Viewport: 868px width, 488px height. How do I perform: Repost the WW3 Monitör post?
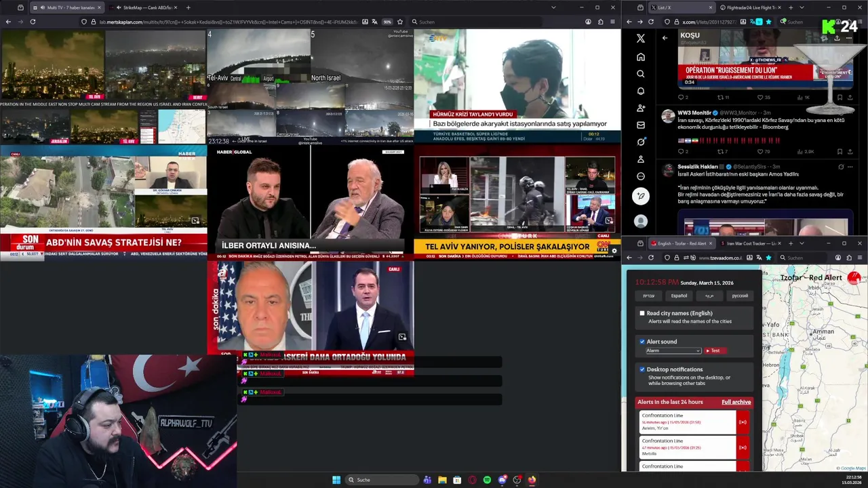click(x=722, y=152)
